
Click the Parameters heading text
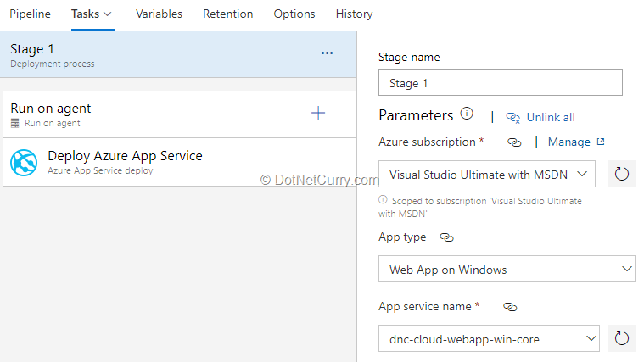tap(416, 115)
